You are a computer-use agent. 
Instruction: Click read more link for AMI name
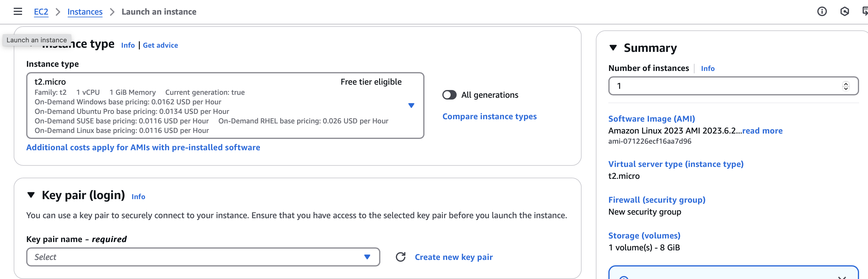(x=762, y=131)
